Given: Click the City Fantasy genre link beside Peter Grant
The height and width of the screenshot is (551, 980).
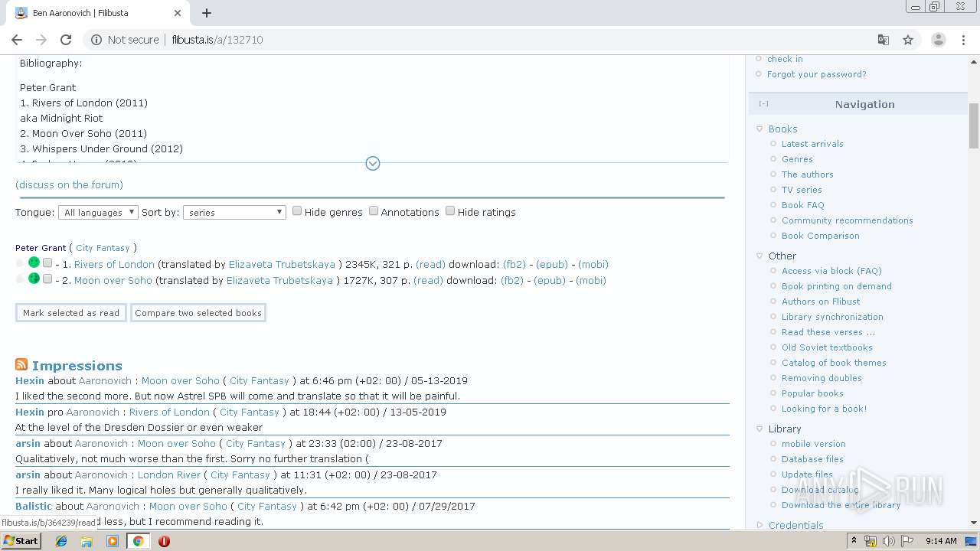Looking at the screenshot, I should [103, 248].
